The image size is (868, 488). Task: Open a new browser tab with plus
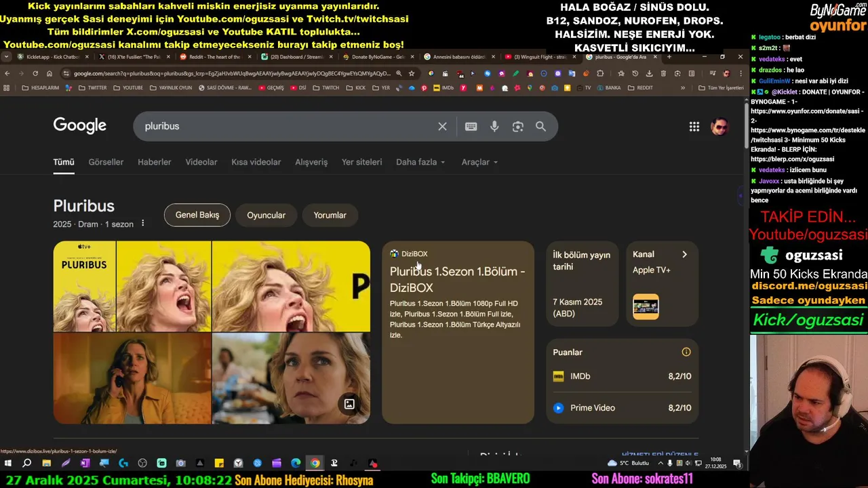[669, 57]
